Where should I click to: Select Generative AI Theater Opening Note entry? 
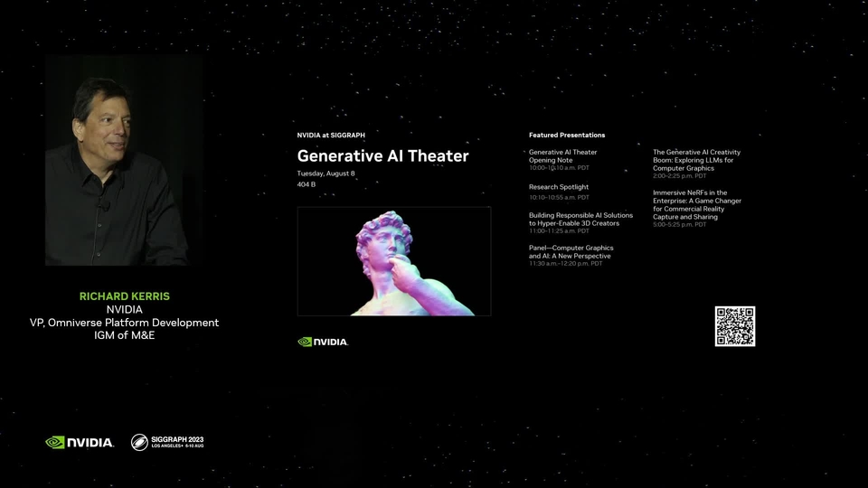[x=563, y=160]
